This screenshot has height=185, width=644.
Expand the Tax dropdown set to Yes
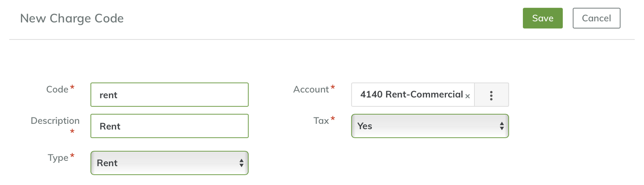point(429,126)
